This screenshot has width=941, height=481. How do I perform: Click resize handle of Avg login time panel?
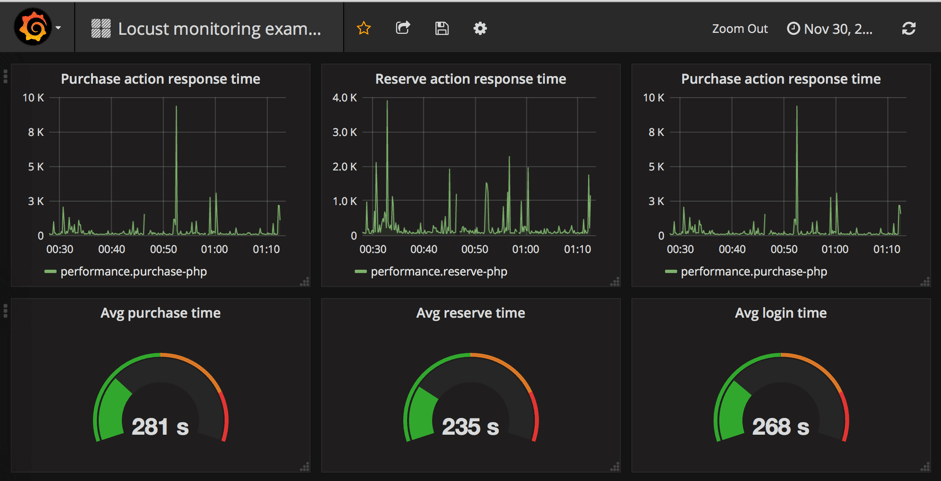click(925, 466)
